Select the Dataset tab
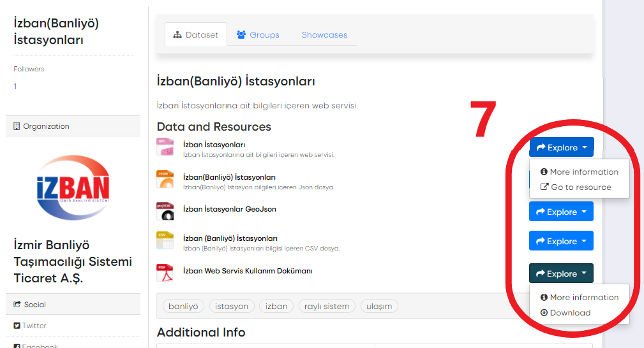This screenshot has width=644, height=348. point(196,35)
